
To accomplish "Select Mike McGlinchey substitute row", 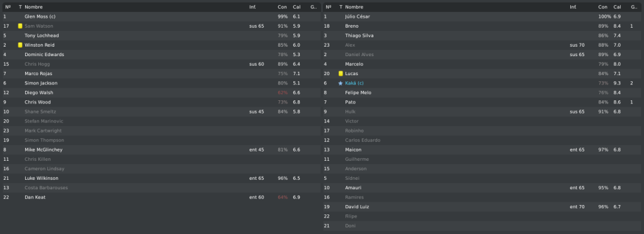I will tap(161, 149).
